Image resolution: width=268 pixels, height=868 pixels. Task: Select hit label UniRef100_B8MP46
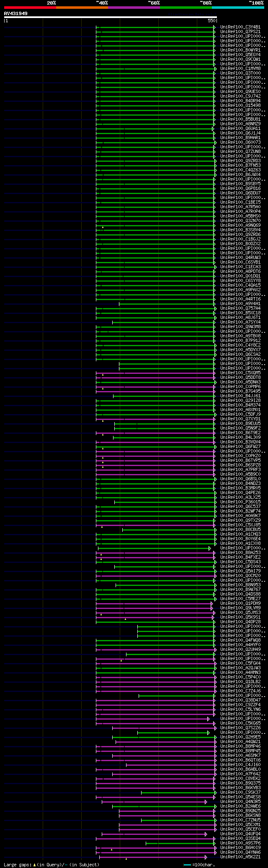[240, 746]
